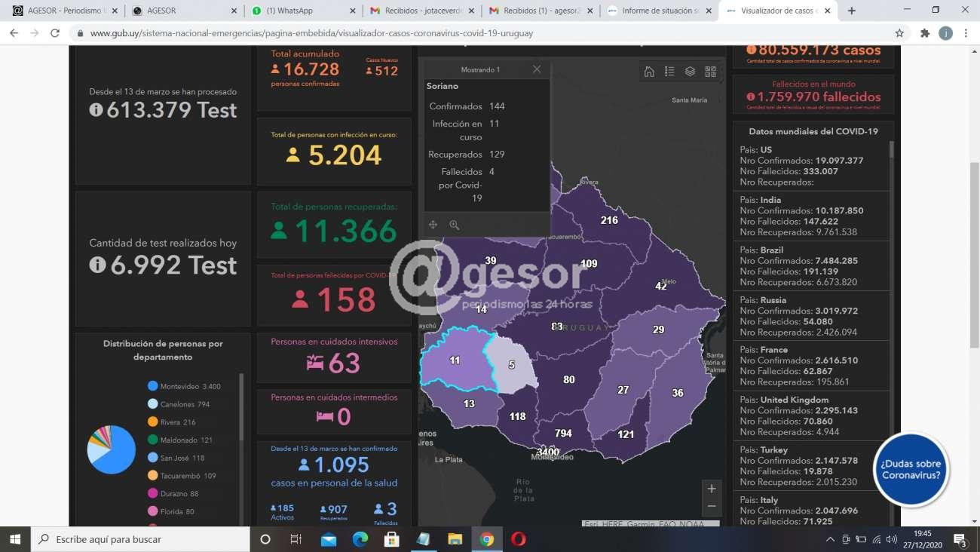Viewport: 980px width, 552px height.
Task: Open the map legend list icon
Action: coord(669,72)
